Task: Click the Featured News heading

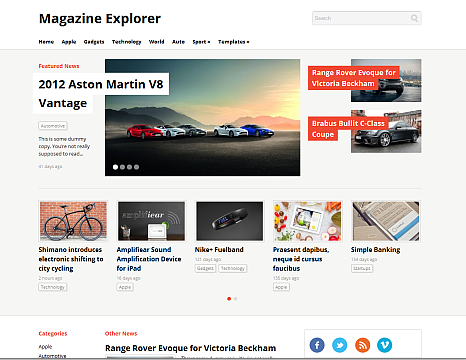Action: pyautogui.click(x=59, y=66)
